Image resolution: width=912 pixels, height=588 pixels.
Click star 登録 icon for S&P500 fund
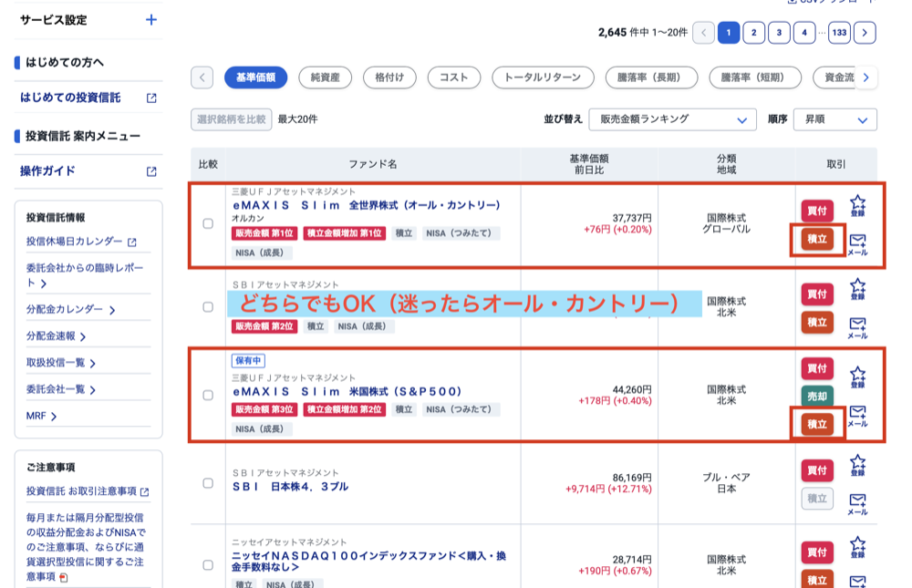click(x=858, y=377)
